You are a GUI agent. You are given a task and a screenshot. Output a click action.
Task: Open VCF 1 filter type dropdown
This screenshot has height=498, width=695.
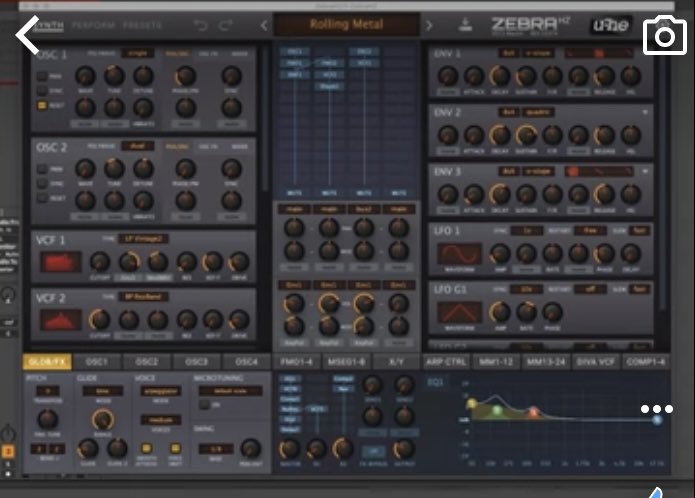point(144,239)
